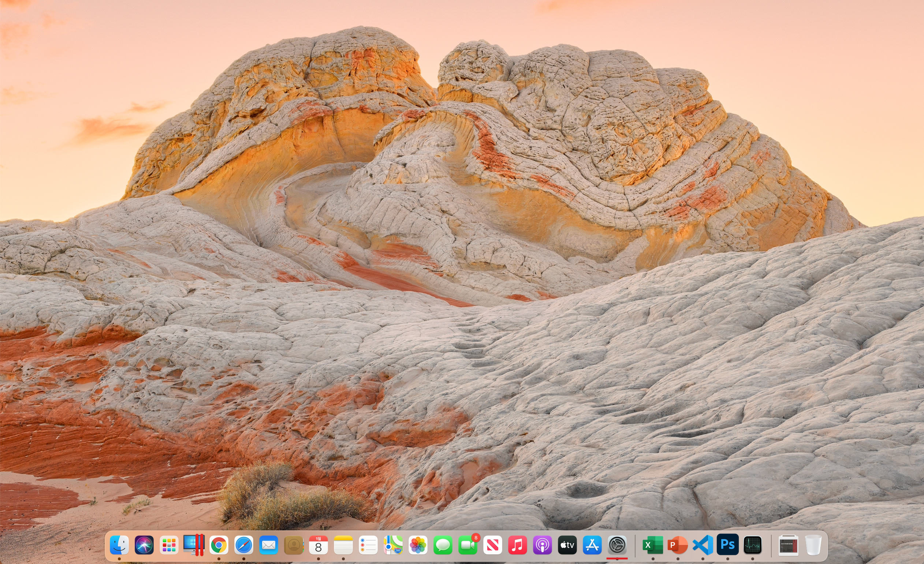Switch to Microsoft Excel
This screenshot has height=564, width=924.
coord(652,545)
